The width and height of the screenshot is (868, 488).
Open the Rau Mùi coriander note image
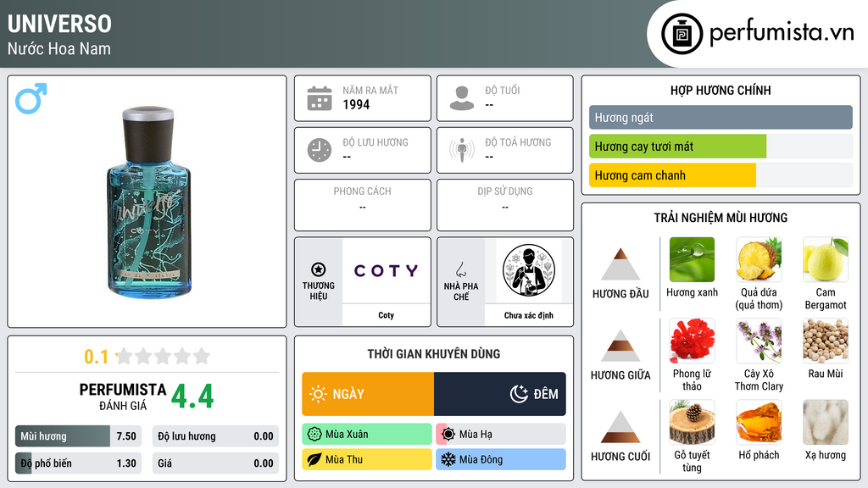826,341
